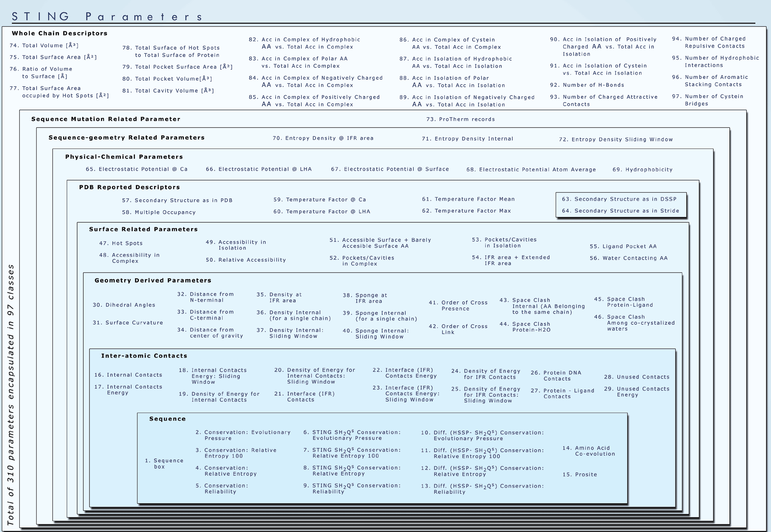This screenshot has width=771, height=532.
Task: Click '66. Electrostatic Potential @ LHA'
Action: tap(259, 169)
